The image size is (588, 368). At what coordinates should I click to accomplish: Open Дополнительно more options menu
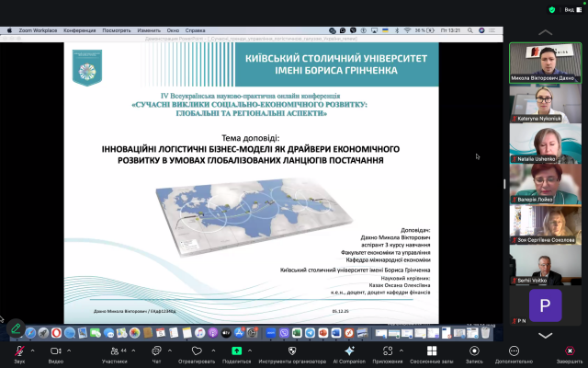pos(514,351)
